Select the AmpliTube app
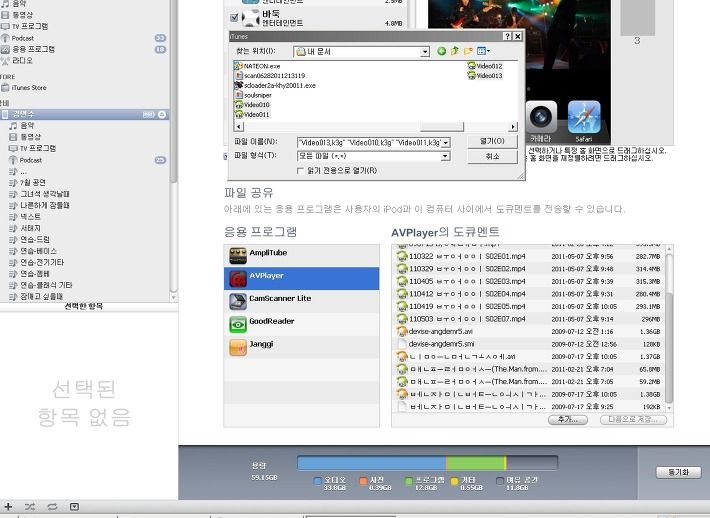This screenshot has width=710, height=518. [302, 256]
